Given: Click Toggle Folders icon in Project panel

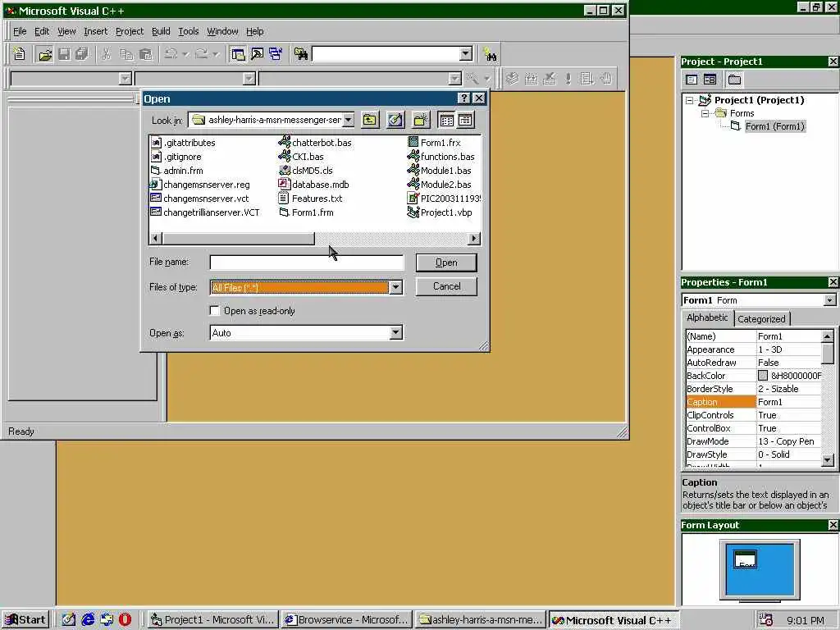Looking at the screenshot, I should [x=734, y=80].
